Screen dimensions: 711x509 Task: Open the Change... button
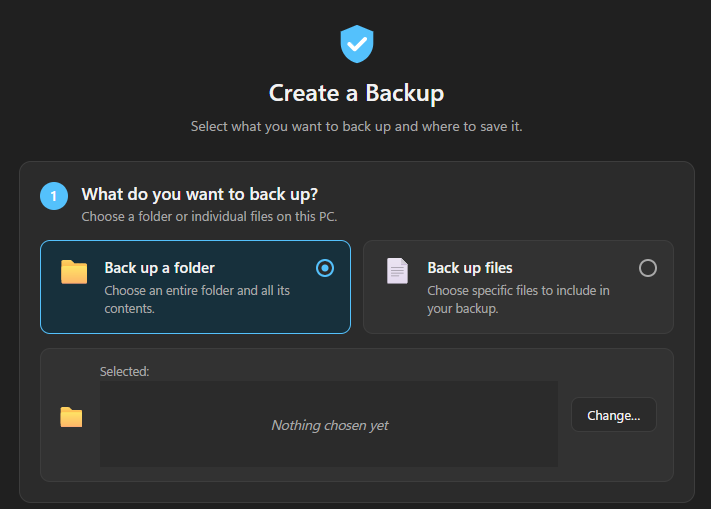click(x=614, y=415)
